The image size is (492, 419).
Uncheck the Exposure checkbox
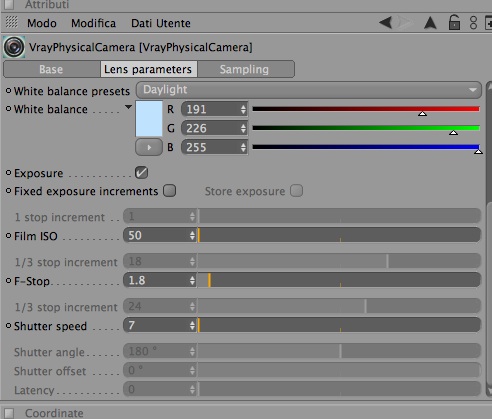(141, 173)
